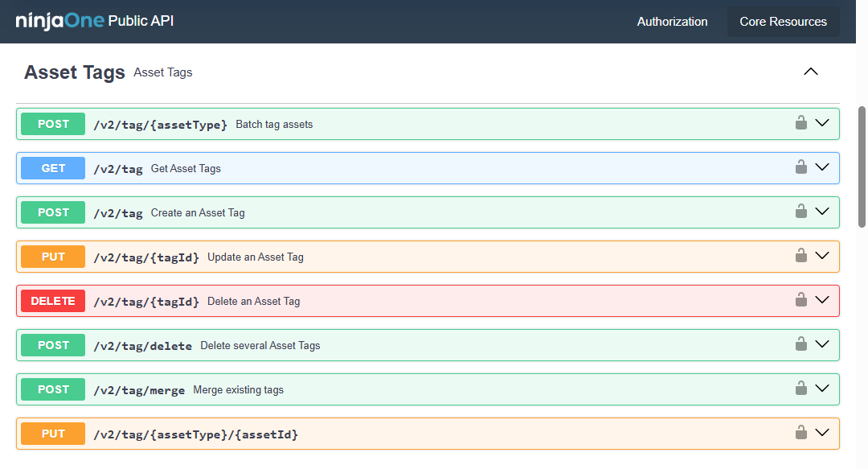
Task: Expand the Delete an Asset Tag endpoint
Action: click(822, 300)
